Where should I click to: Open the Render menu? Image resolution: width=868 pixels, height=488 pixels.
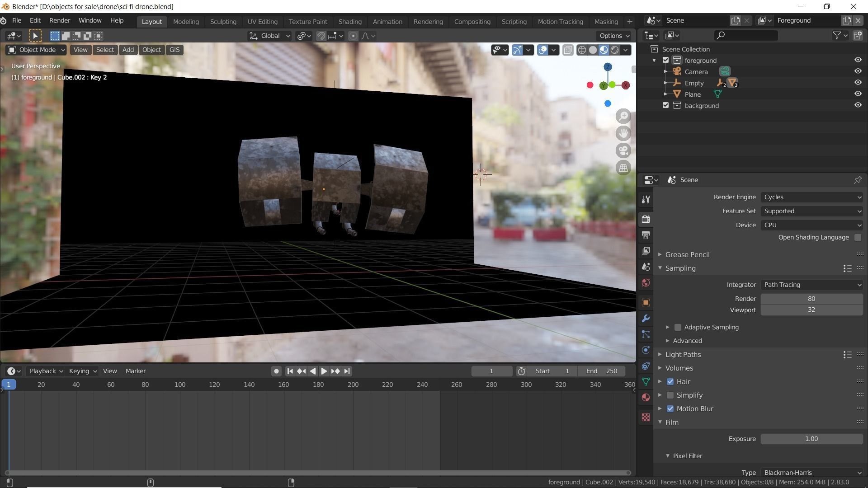coord(59,21)
